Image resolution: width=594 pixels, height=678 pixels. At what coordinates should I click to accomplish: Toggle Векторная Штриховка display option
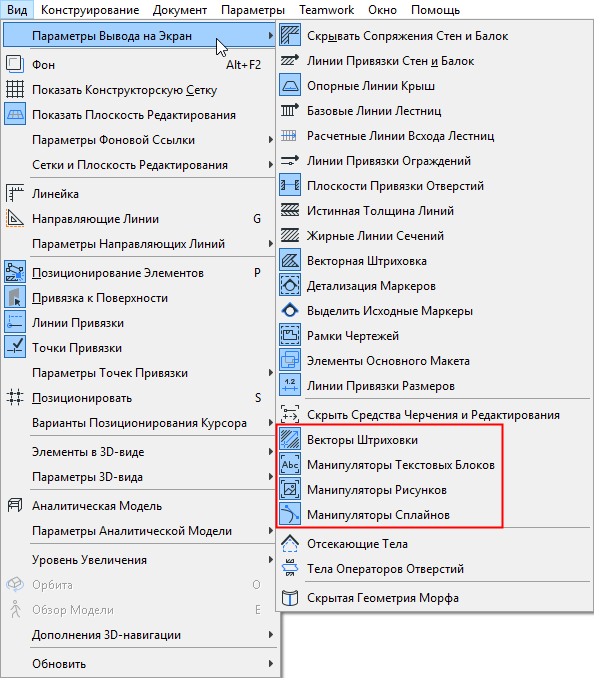click(434, 261)
